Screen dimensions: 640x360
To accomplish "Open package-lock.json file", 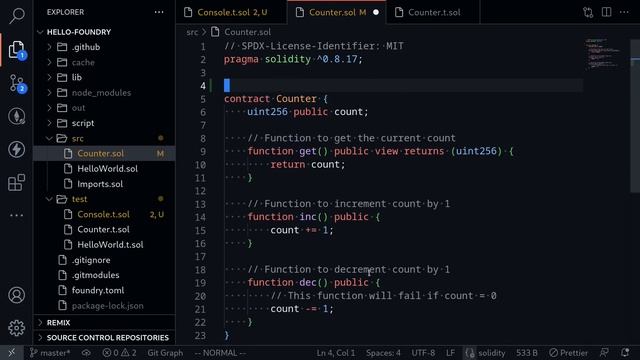I will point(104,305).
